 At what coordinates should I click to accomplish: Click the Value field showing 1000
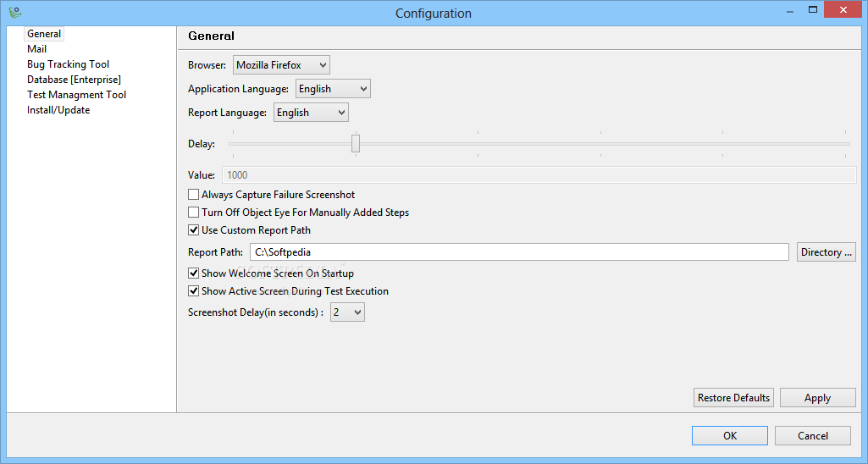539,175
